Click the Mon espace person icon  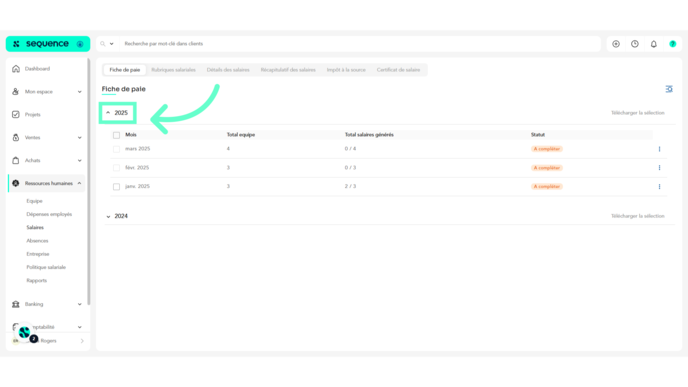point(16,92)
